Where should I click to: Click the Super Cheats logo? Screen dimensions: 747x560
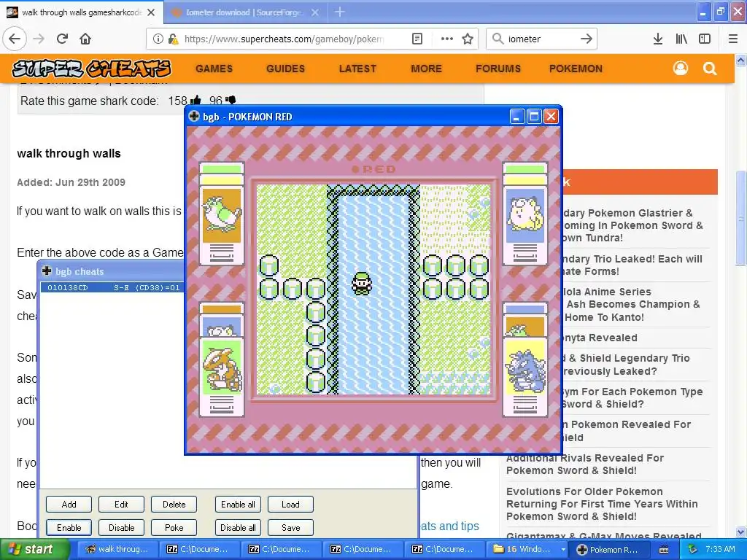(91, 69)
